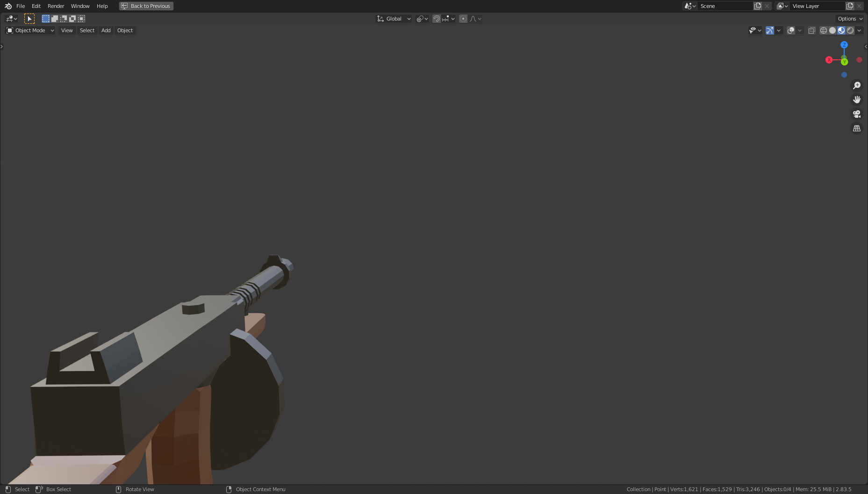Screen dimensions: 868x494
Task: Select the Tweak tool cursor icon
Action: pos(29,18)
